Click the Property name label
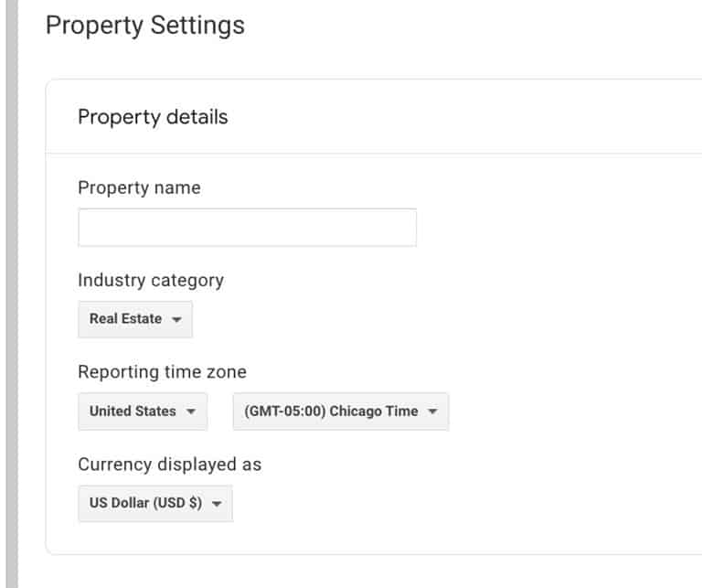The image size is (702, 588). pyautogui.click(x=139, y=187)
